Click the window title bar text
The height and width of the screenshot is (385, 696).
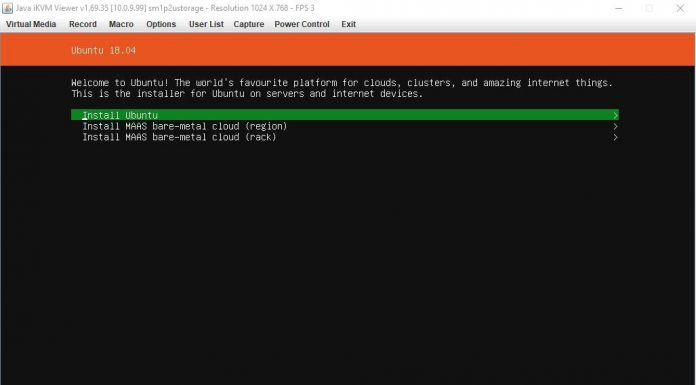(x=165, y=8)
